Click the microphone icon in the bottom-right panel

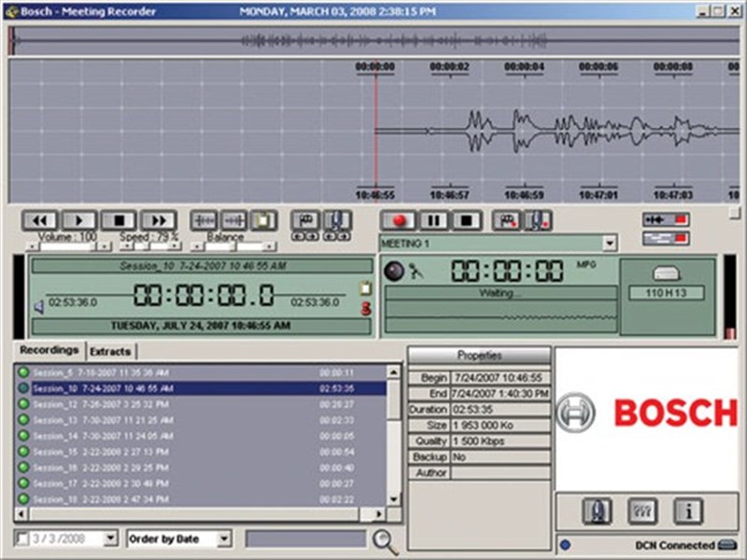(598, 510)
